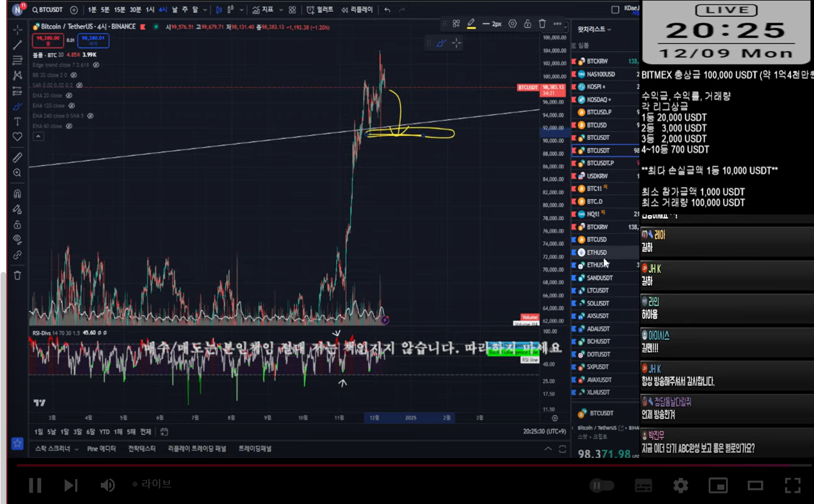Expand the timeframe dropdown chevron
The width and height of the screenshot is (814, 504).
[205, 9]
